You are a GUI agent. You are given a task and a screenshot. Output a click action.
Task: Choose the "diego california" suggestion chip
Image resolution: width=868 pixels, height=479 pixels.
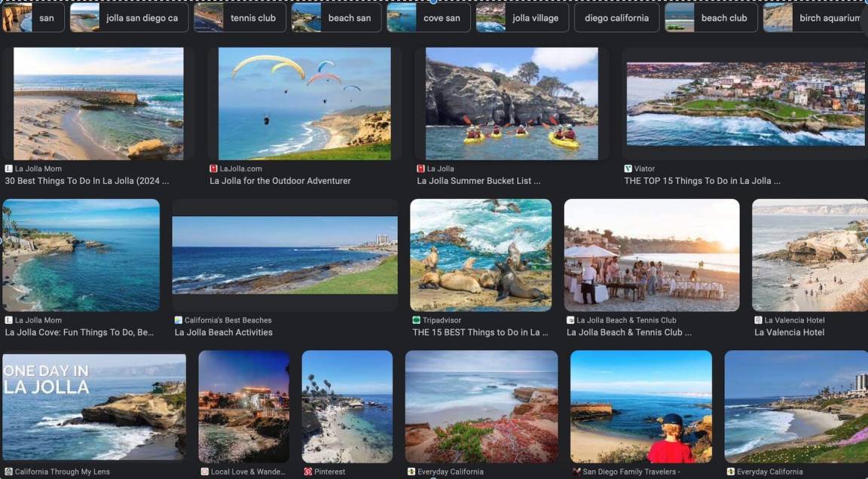click(616, 18)
